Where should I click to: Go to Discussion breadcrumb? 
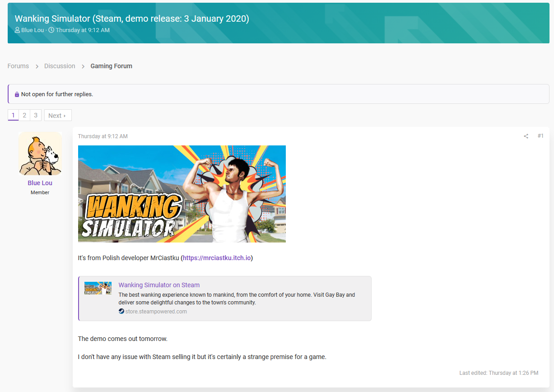[x=60, y=66]
